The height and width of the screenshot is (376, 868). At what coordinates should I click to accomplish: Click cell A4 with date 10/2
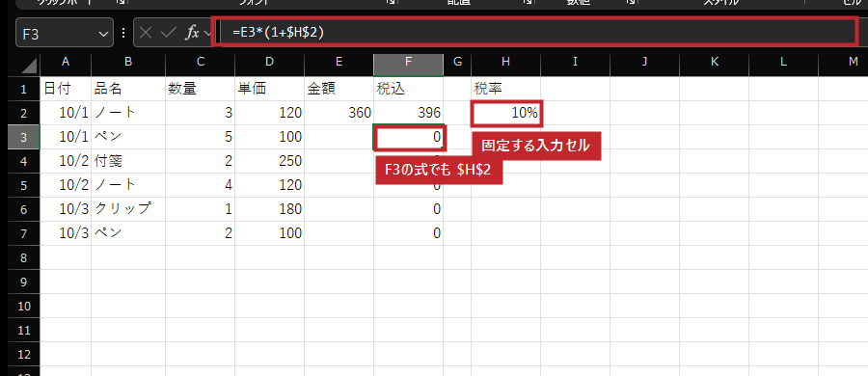point(66,161)
